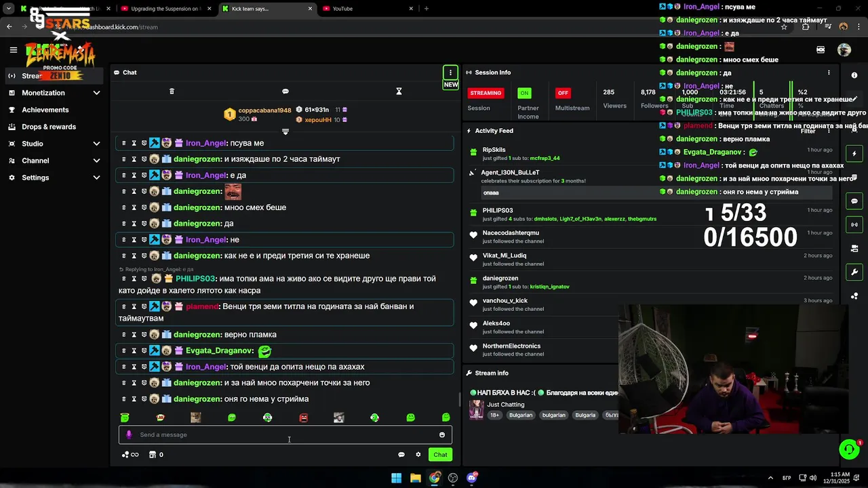
Task: Open dmhslots link in PHILIPS03 gift entry
Action: [x=545, y=219]
